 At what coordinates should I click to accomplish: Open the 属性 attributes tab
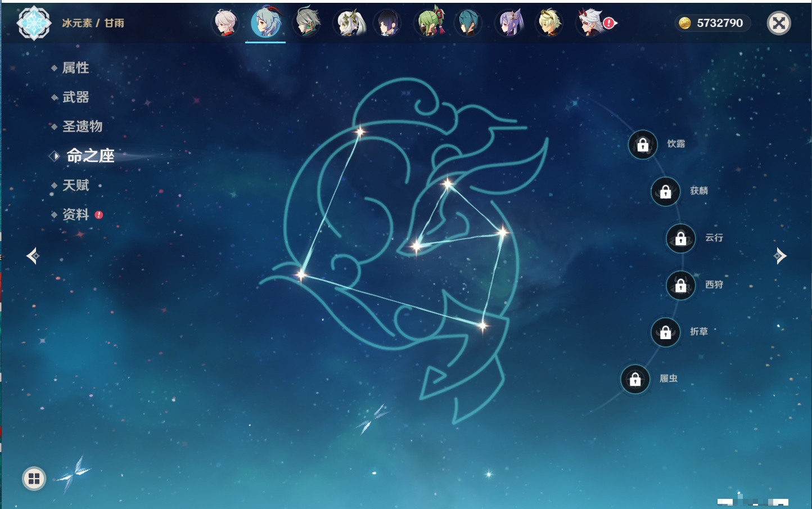(x=75, y=68)
